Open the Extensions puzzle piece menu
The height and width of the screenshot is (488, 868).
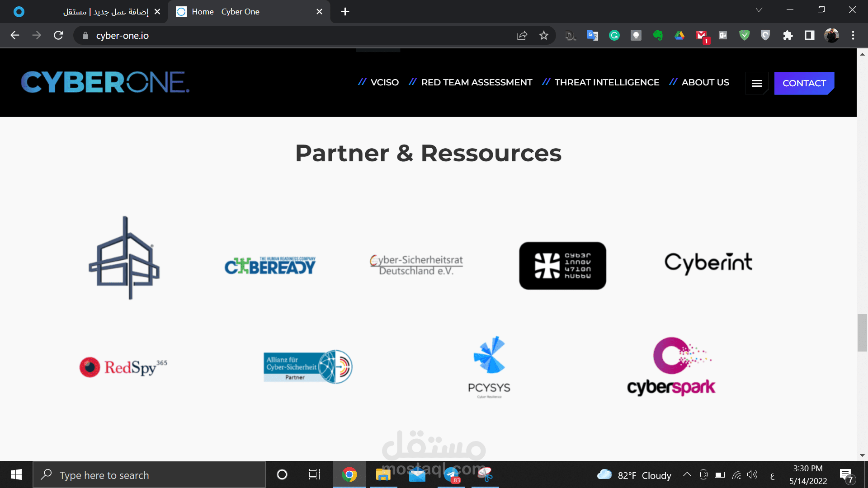pyautogui.click(x=788, y=35)
